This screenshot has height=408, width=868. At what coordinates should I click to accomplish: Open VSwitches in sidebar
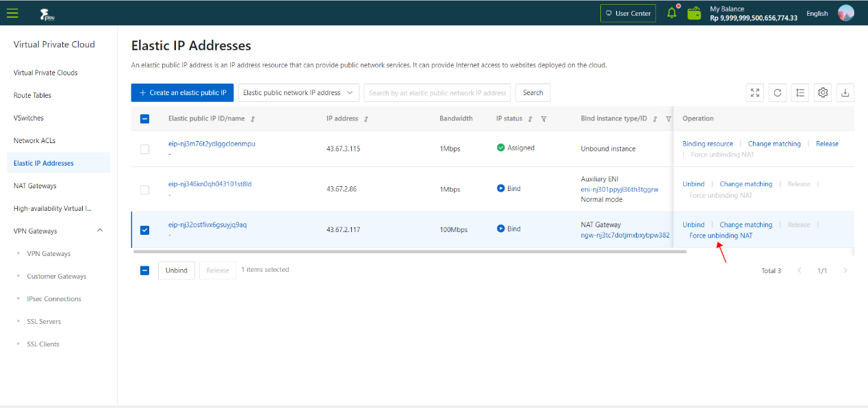29,118
